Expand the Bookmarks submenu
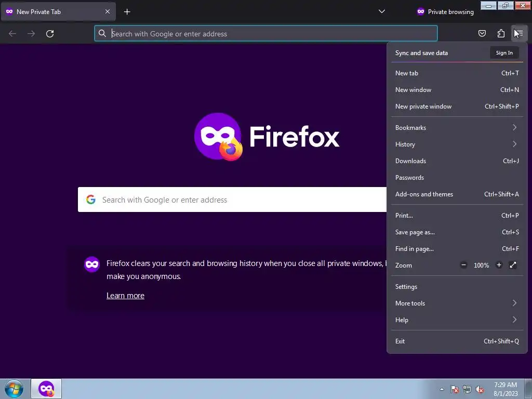This screenshot has height=399, width=532. click(x=457, y=128)
